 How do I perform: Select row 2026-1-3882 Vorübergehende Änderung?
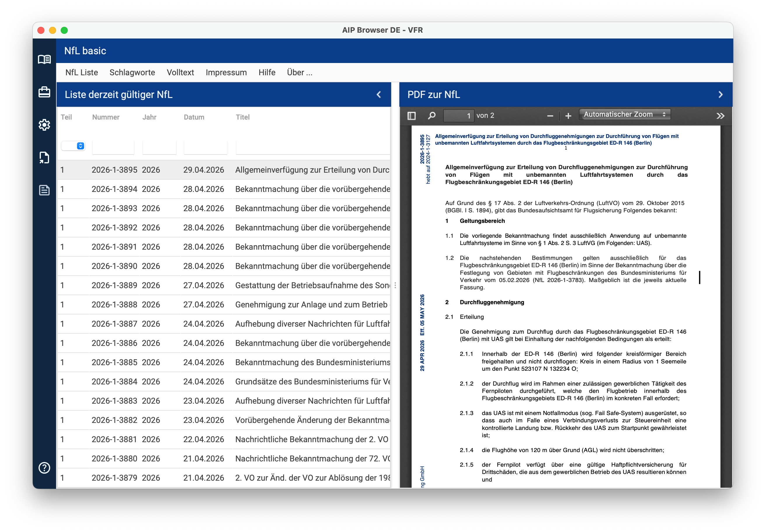pyautogui.click(x=224, y=420)
